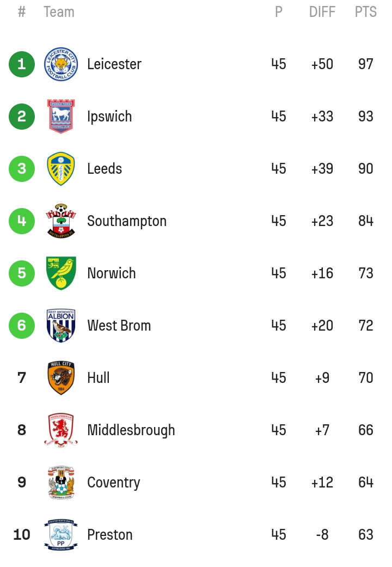Click the Southampton club crest
This screenshot has height=567, width=392.
(61, 221)
